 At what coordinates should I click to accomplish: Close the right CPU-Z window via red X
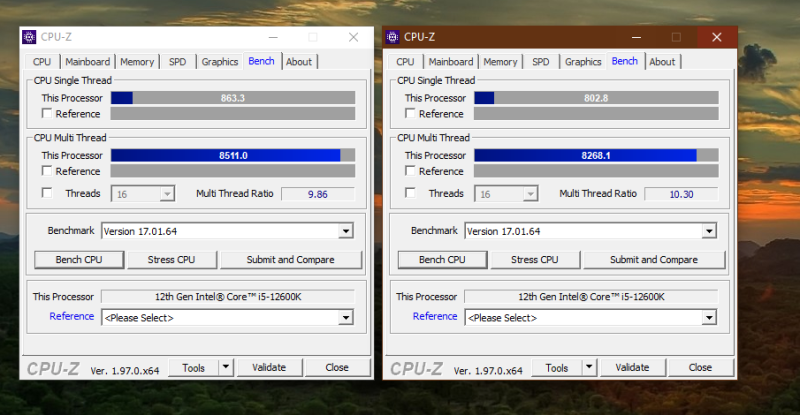(717, 37)
